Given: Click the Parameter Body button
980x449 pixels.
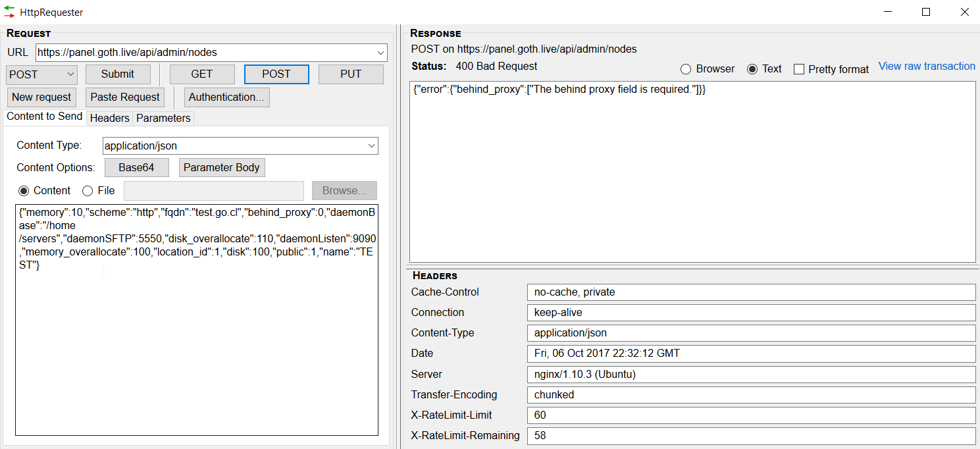Looking at the screenshot, I should [x=222, y=167].
